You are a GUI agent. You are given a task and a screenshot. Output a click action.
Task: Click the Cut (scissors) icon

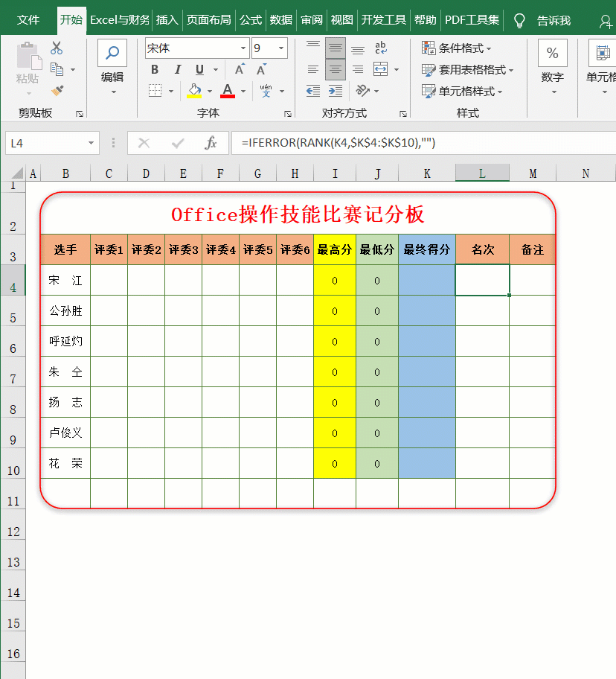[56, 48]
